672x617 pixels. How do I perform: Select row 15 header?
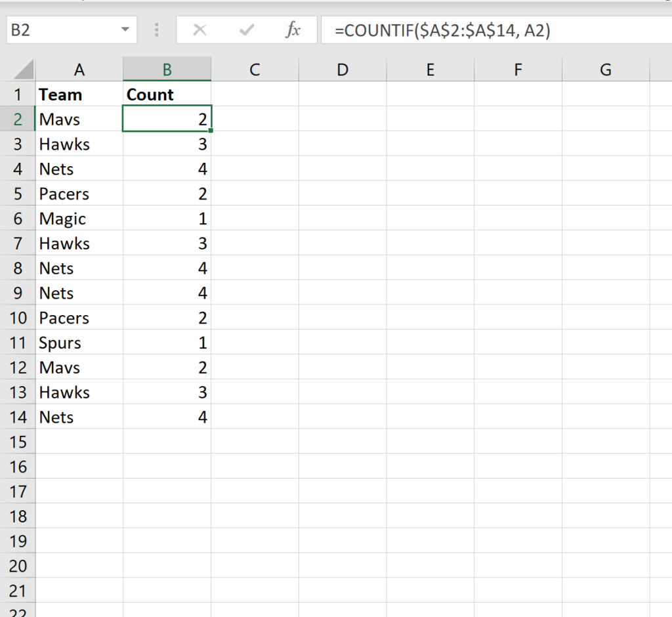pyautogui.click(x=18, y=442)
